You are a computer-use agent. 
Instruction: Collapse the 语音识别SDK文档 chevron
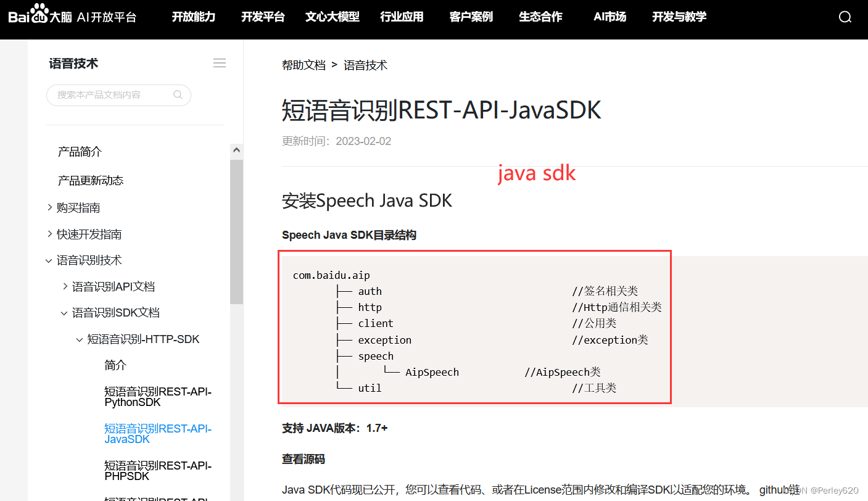pos(64,313)
